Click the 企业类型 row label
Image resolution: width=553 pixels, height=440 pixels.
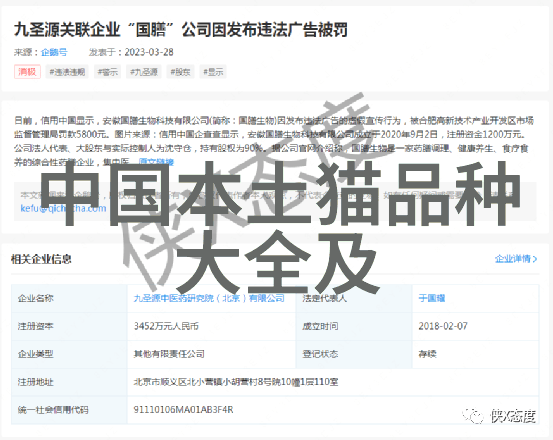[36, 354]
